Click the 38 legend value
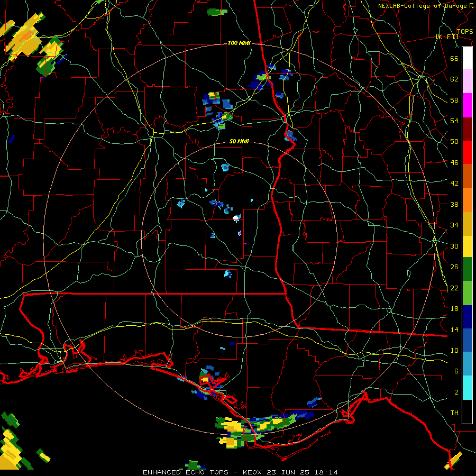The height and width of the screenshot is (476, 476). click(x=454, y=204)
